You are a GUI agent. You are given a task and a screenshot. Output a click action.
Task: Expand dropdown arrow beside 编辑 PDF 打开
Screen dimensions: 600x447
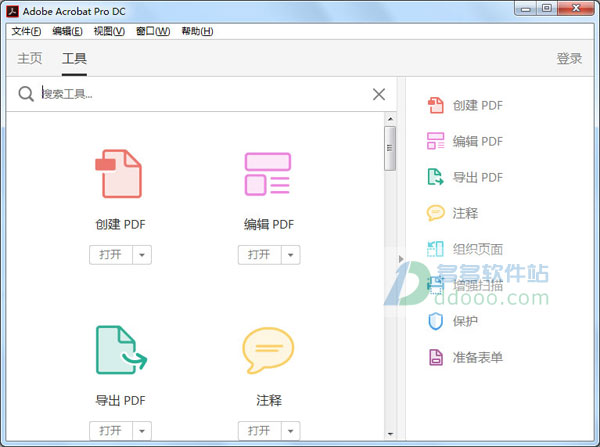click(x=290, y=255)
